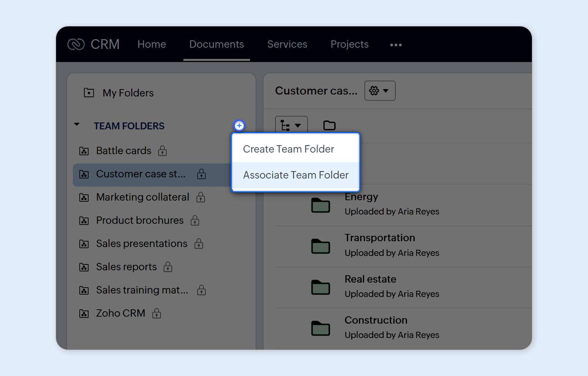Click the plus icon beside Team Folders
The image size is (588, 376).
pos(239,125)
